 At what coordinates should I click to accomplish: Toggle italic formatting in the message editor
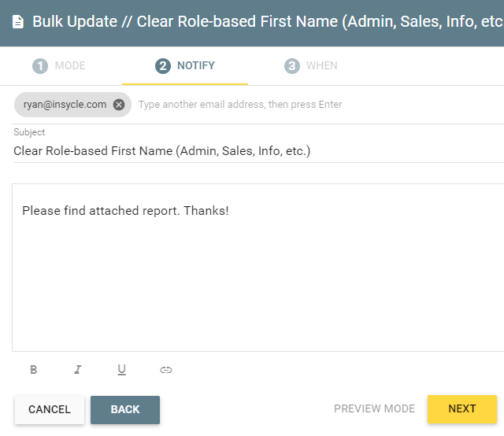point(78,369)
